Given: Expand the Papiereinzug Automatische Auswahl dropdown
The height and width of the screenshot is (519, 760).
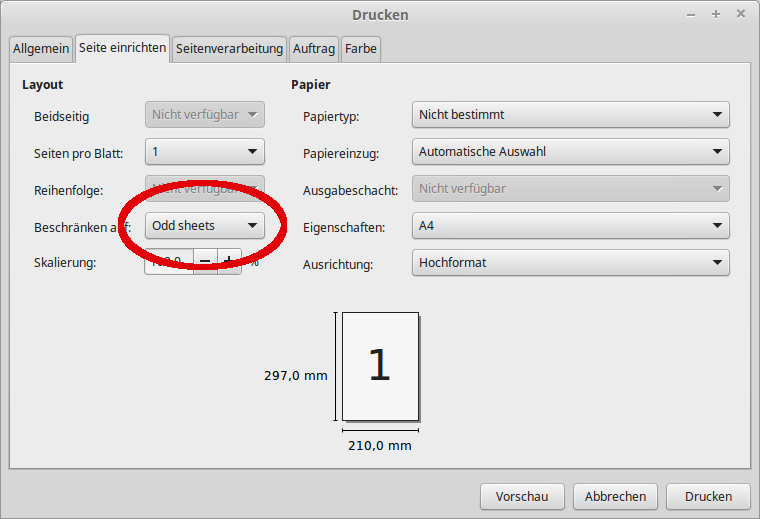Looking at the screenshot, I should (570, 152).
